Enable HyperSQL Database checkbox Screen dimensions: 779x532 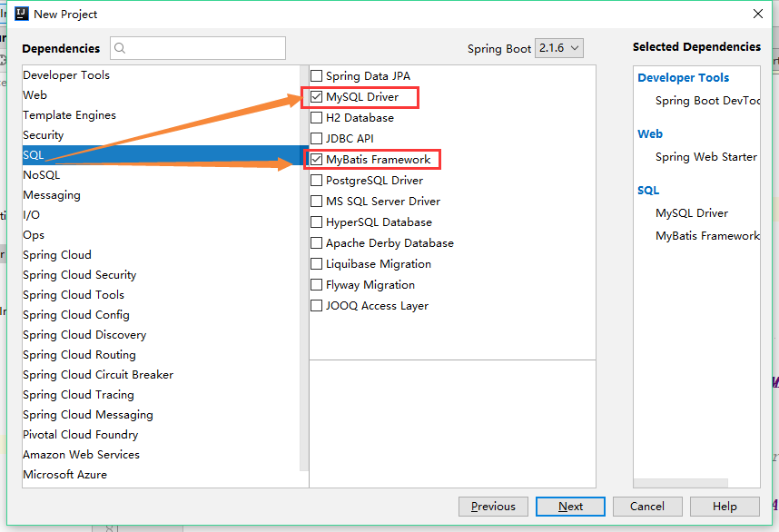pyautogui.click(x=316, y=222)
